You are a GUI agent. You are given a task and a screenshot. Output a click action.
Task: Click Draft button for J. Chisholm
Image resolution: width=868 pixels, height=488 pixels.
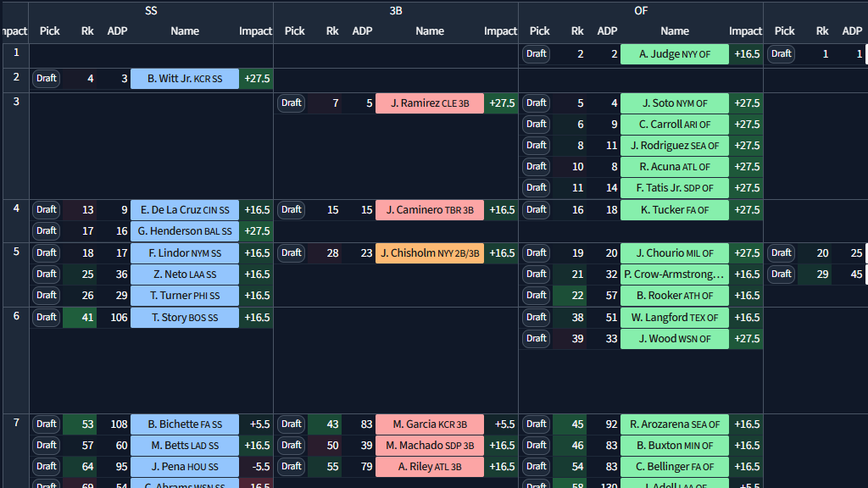[x=292, y=252]
